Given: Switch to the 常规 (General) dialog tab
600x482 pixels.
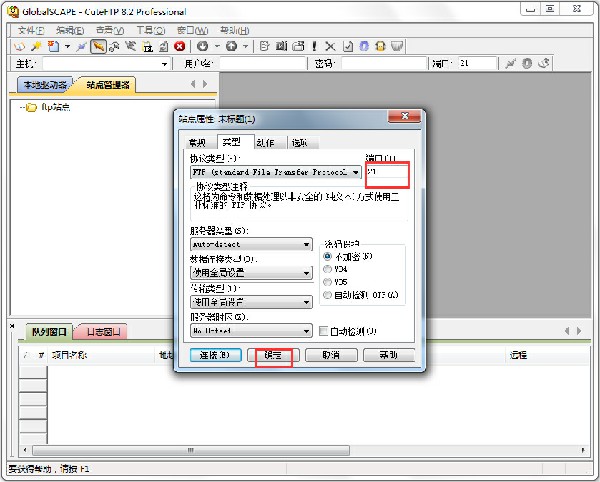Looking at the screenshot, I should [199, 142].
